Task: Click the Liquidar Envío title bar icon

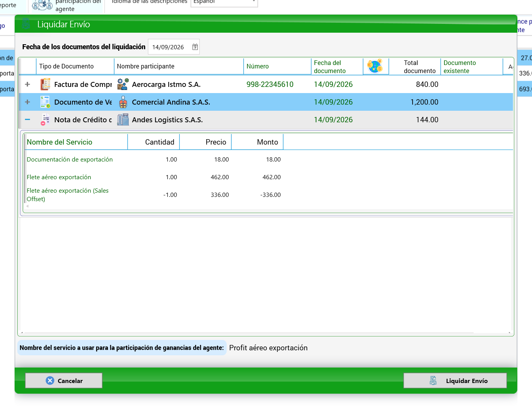Action: 27,24
